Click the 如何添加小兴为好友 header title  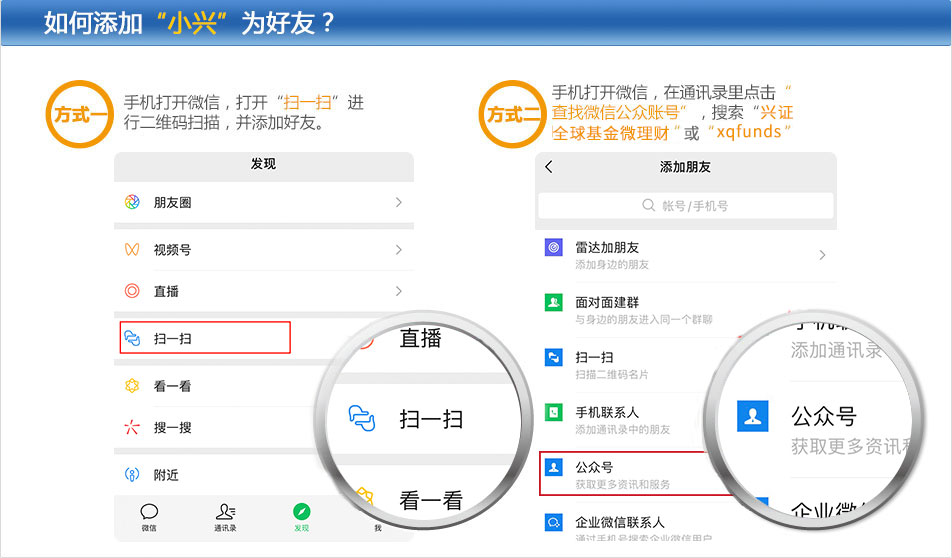click(189, 23)
